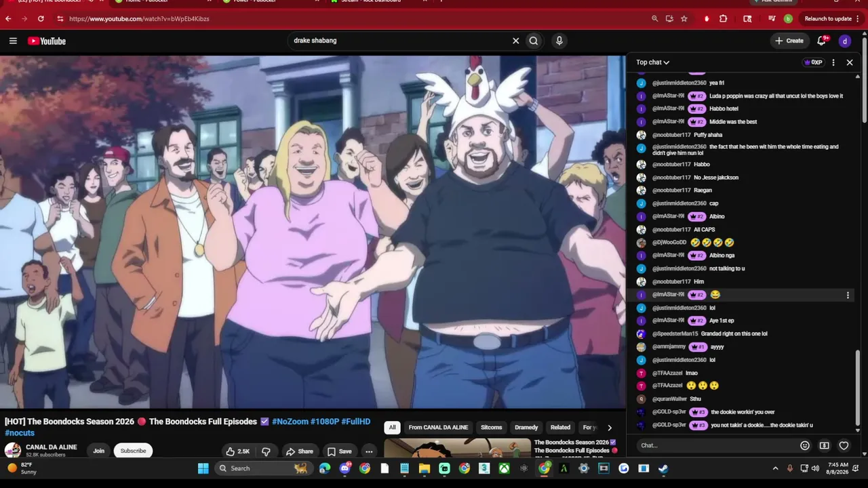This screenshot has width=868, height=488.
Task: Open the emoji picker in chat
Action: click(x=805, y=445)
